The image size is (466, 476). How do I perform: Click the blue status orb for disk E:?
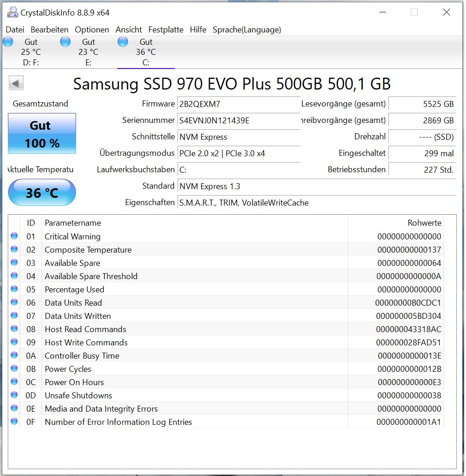[x=65, y=42]
